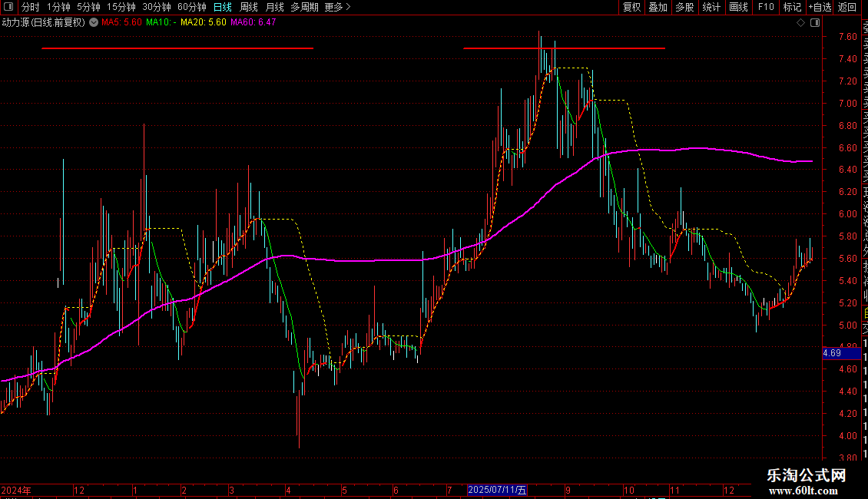Click the MA5: 5.60 legend
This screenshot has width=868, height=499.
click(122, 22)
